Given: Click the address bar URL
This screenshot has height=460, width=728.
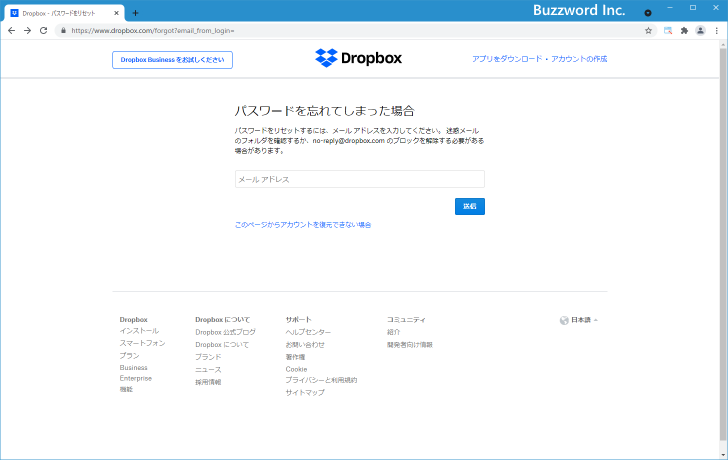Looking at the screenshot, I should click(153, 31).
